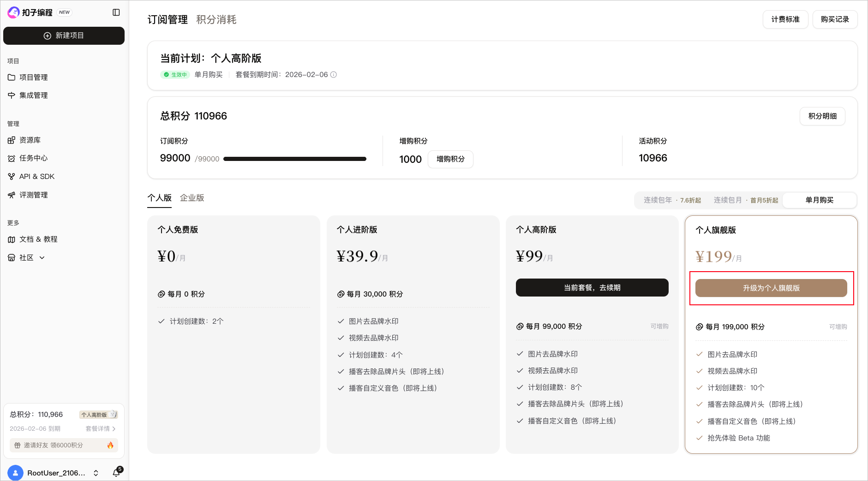Screen dimensions: 868x481
Task: Open 任务中心 in the sidebar
Action: point(33,158)
